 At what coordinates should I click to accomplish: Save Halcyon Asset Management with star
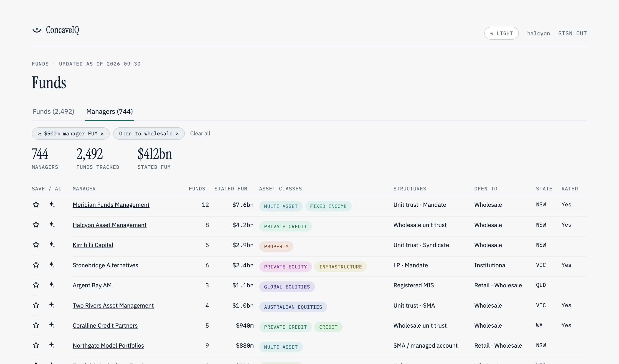(36, 225)
